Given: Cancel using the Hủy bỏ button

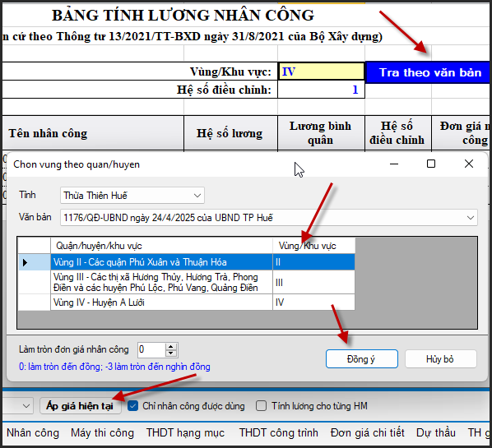Looking at the screenshot, I should (441, 359).
